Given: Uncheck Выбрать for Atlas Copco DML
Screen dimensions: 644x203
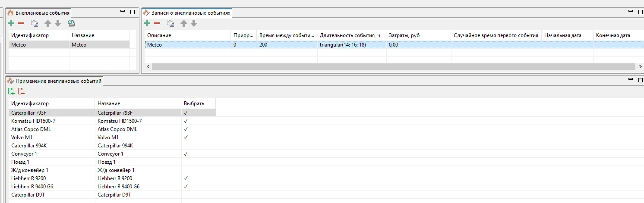Looking at the screenshot, I should (x=186, y=129).
